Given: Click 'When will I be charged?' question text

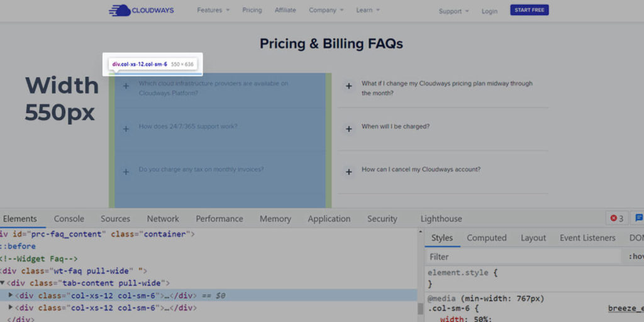Looking at the screenshot, I should 396,126.
